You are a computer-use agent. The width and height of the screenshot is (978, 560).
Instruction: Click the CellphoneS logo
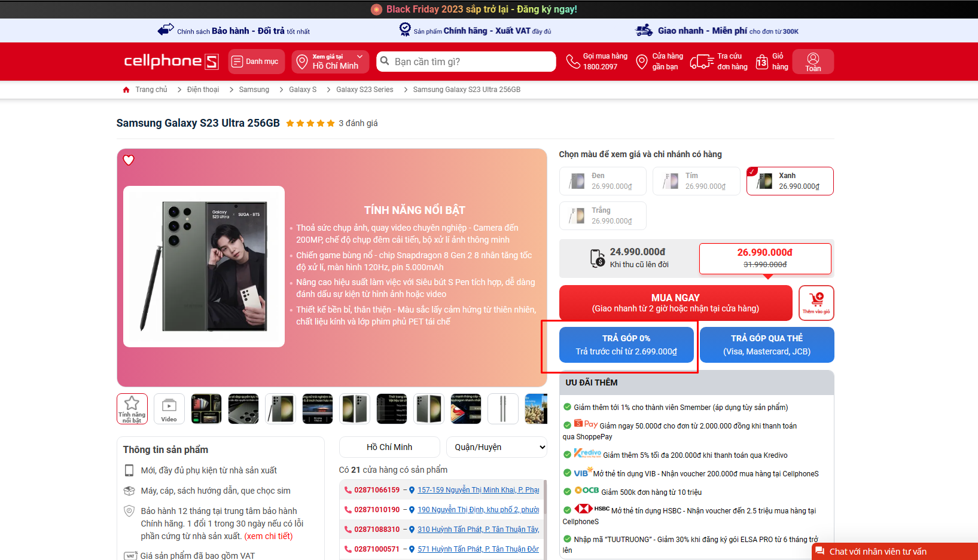coord(171,62)
